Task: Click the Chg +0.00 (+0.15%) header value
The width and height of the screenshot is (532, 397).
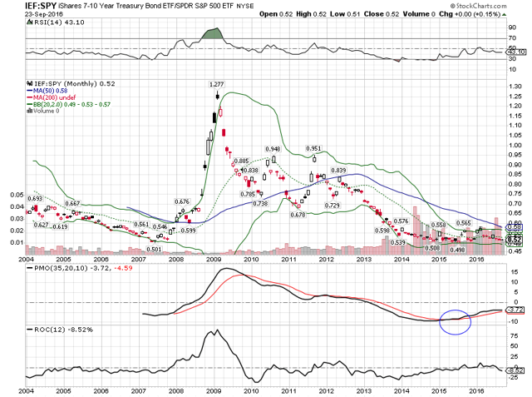Action: pyautogui.click(x=470, y=14)
